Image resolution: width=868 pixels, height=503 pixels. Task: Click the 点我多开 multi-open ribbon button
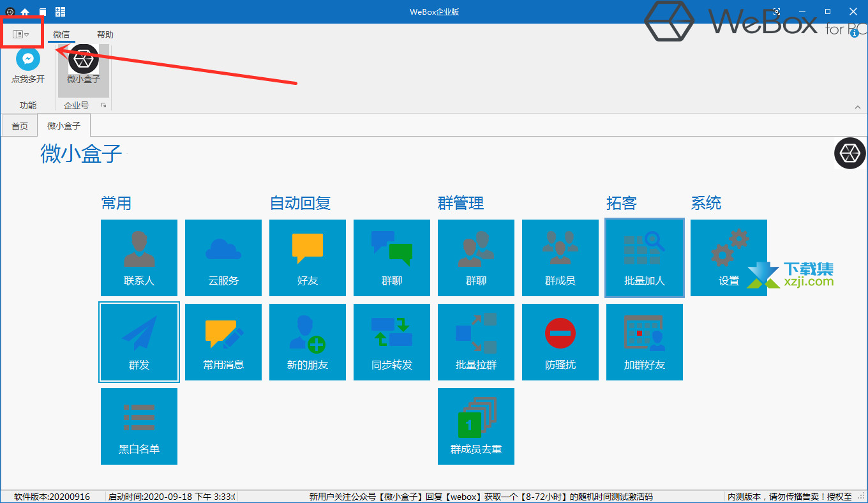(x=28, y=66)
